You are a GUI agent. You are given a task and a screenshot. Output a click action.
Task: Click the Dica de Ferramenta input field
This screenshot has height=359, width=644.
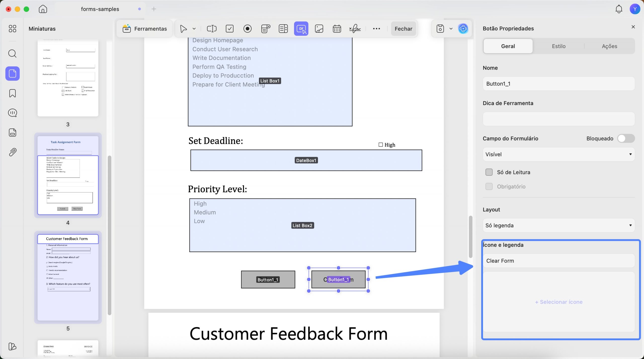tap(559, 119)
